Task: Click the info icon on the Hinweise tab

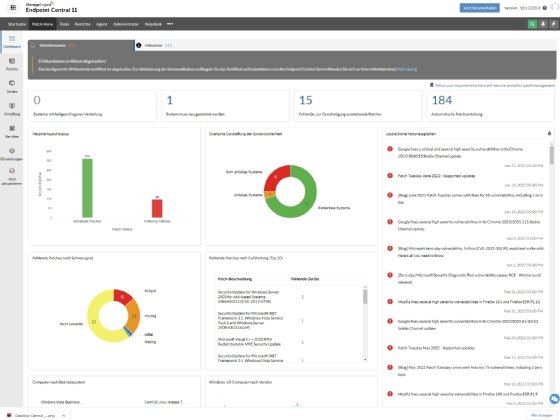Action: pyautogui.click(x=139, y=45)
